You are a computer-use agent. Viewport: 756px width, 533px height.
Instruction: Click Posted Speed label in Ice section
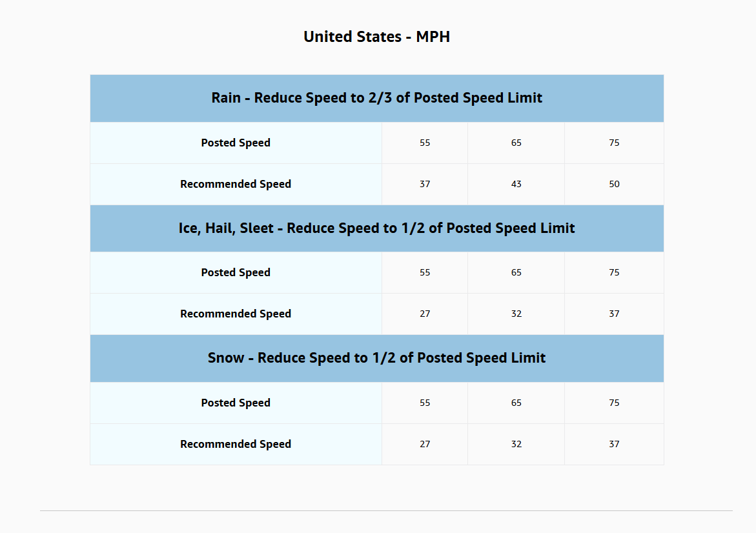pos(236,272)
